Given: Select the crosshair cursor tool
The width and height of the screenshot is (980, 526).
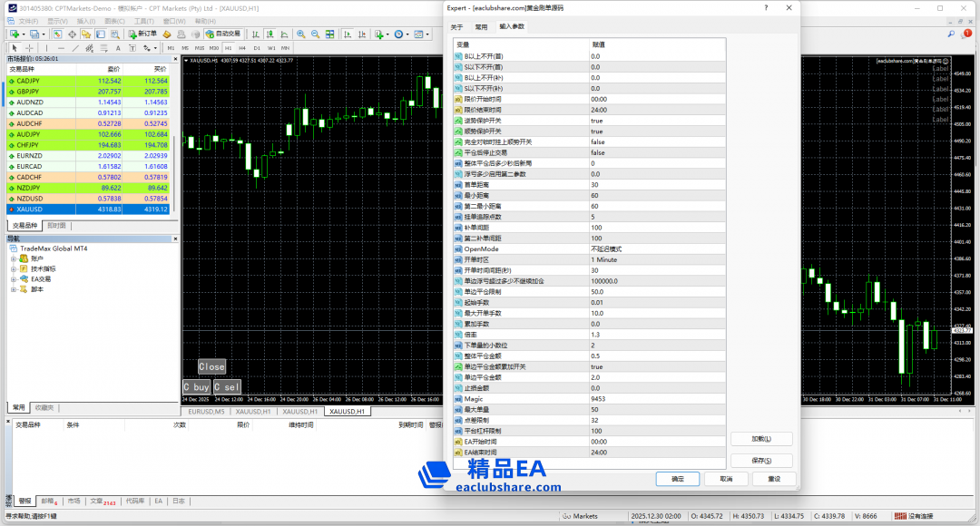Looking at the screenshot, I should (29, 48).
